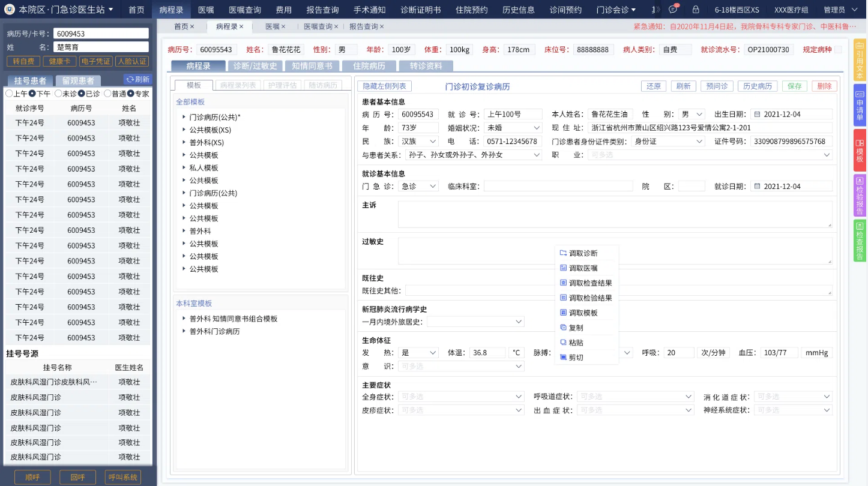
Task: Close the 病程录 sub-tab with its X
Action: pyautogui.click(x=241, y=26)
